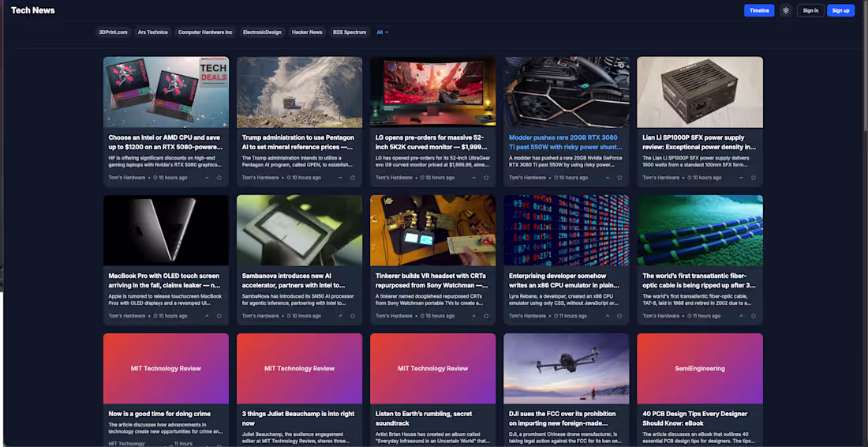The width and height of the screenshot is (868, 447).
Task: Filter by Ars Technica source
Action: pos(153,32)
